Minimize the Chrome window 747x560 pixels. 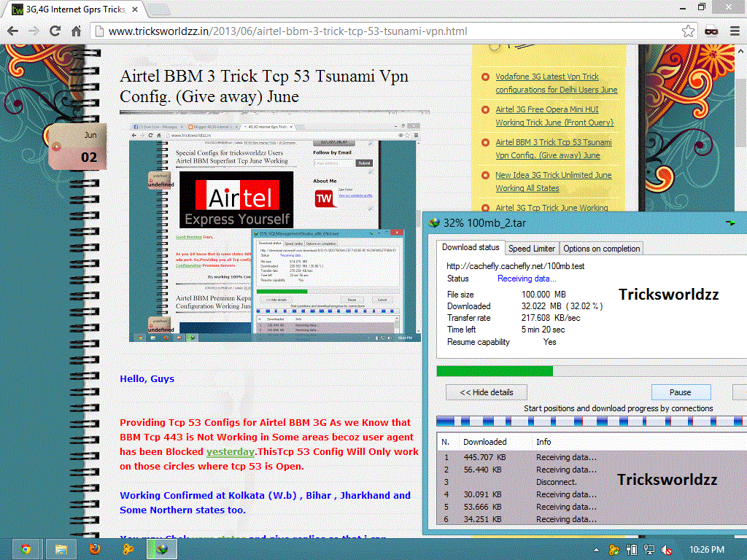point(682,8)
